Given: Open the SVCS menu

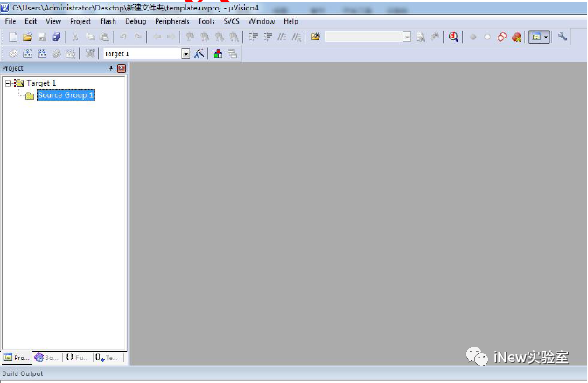Looking at the screenshot, I should (x=231, y=21).
